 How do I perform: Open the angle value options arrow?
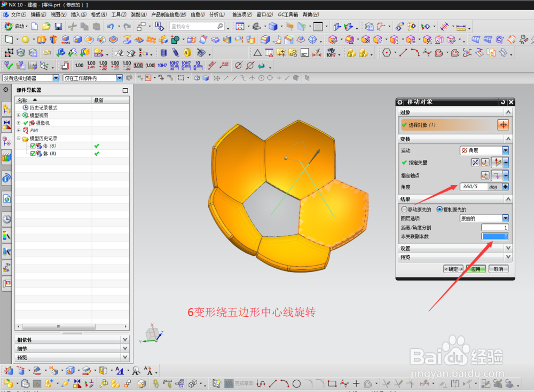click(505, 187)
